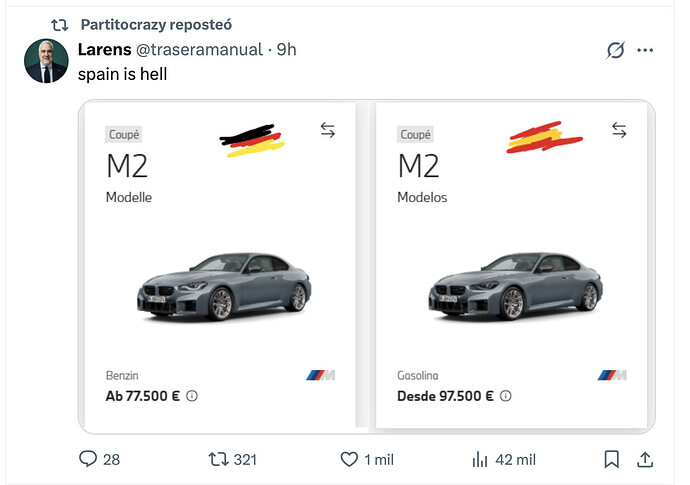Open the share upload icon
This screenshot has height=485, width=690.
[645, 459]
